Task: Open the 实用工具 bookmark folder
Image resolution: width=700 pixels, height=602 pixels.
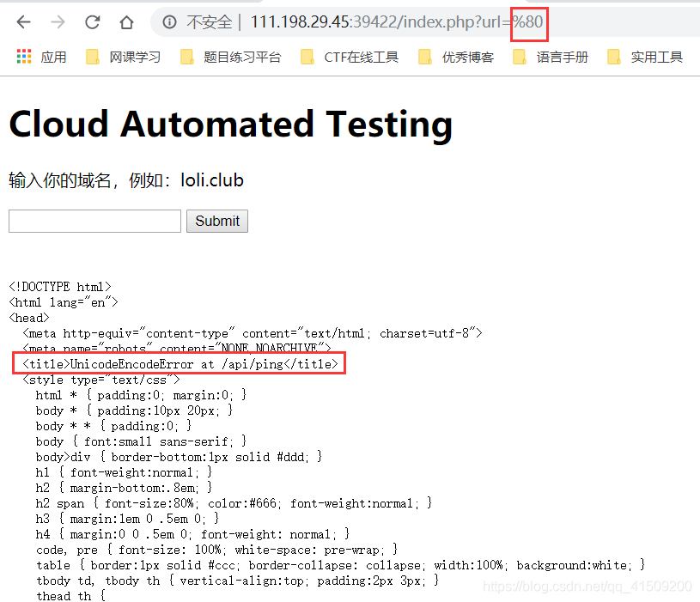Action: [645, 57]
